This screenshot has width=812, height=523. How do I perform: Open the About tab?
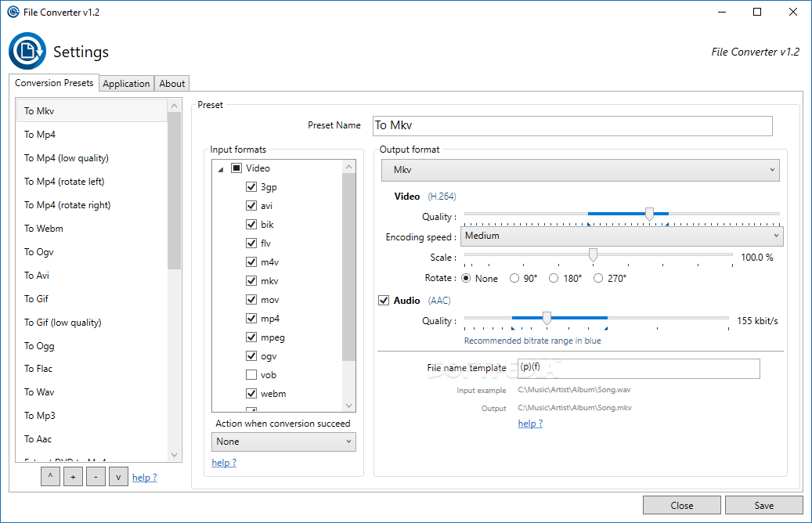pyautogui.click(x=171, y=83)
